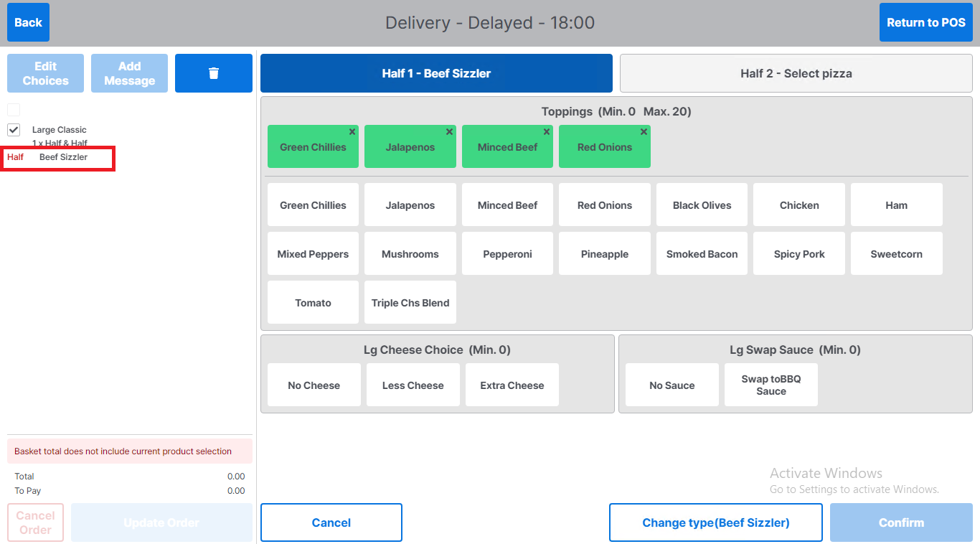Viewport: 980px width, 544px height.
Task: Click Return to POS button
Action: click(x=925, y=22)
